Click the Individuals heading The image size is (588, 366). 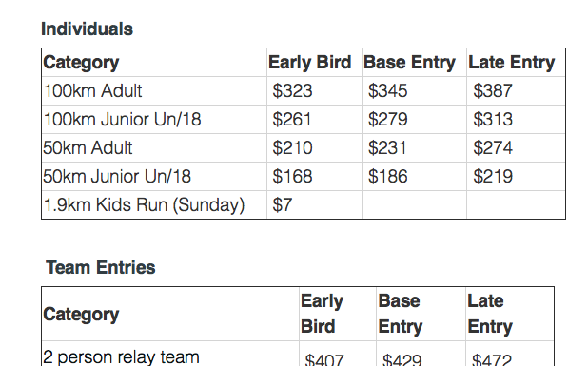pyautogui.click(x=87, y=29)
